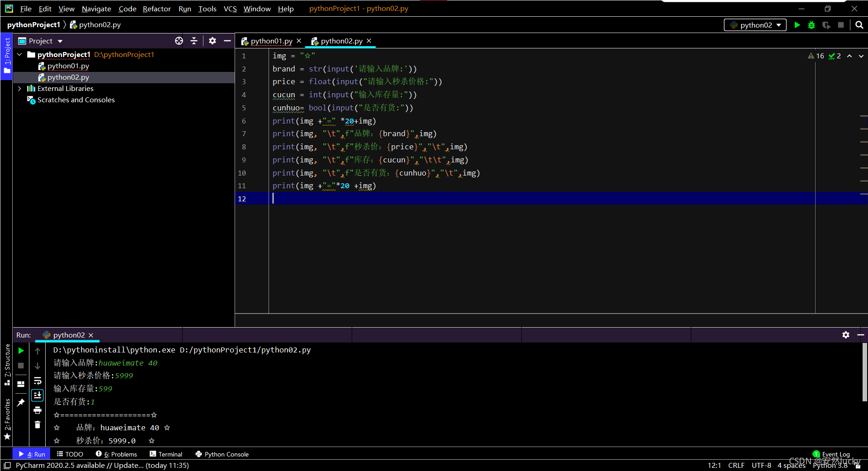Close the python02.py editor tab
Screen dimensions: 868x471
click(x=369, y=41)
